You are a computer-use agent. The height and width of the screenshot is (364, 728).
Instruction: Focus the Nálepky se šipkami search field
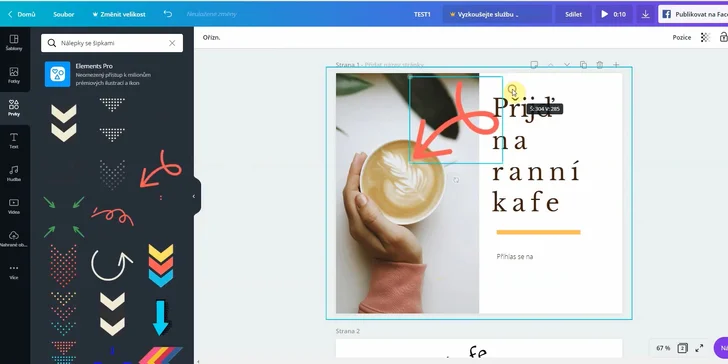pos(112,43)
